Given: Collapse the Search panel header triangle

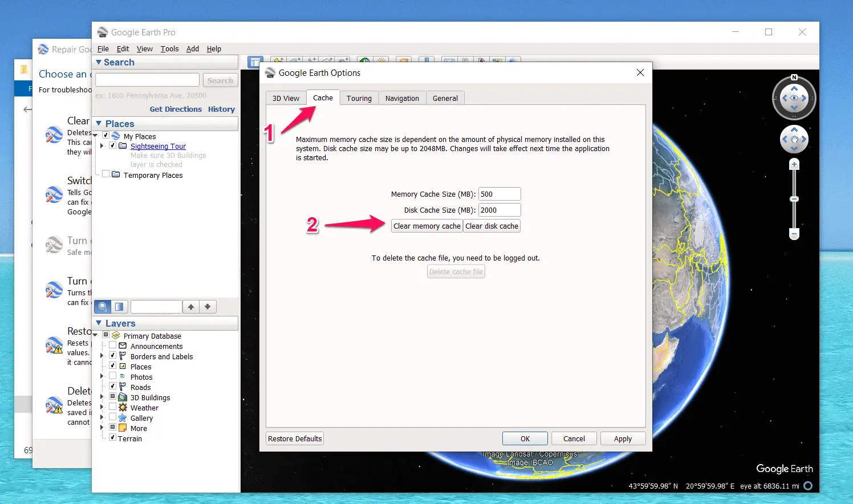Looking at the screenshot, I should (99, 62).
